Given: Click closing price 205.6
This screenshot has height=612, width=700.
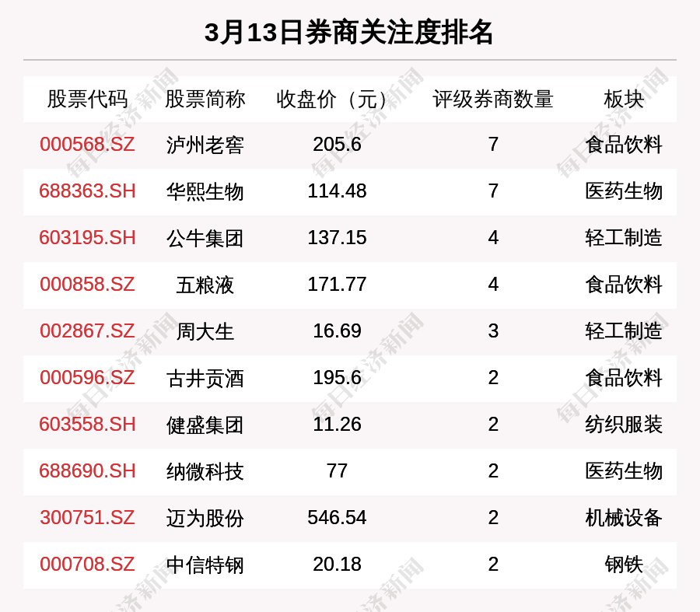Looking at the screenshot, I should (x=337, y=145).
